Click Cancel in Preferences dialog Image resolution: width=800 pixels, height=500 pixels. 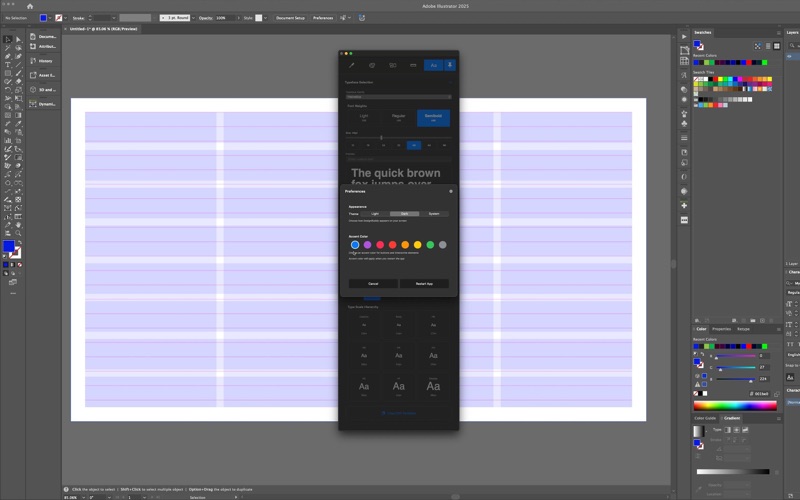373,284
